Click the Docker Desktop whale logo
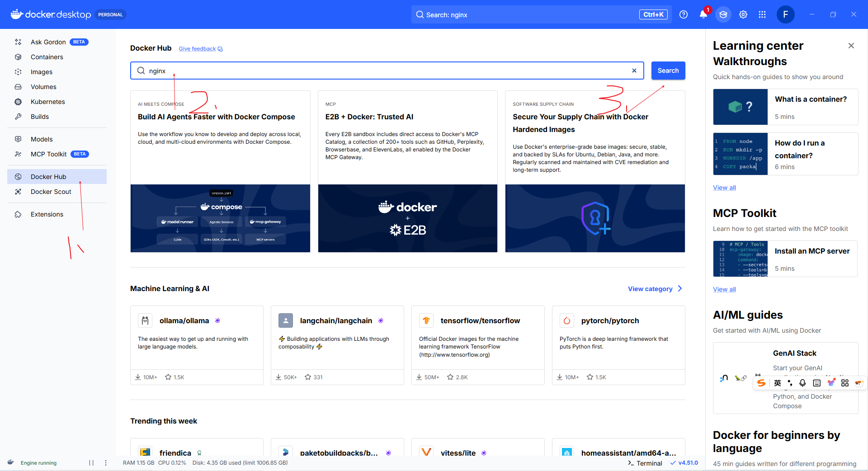868x471 pixels. [x=17, y=14]
